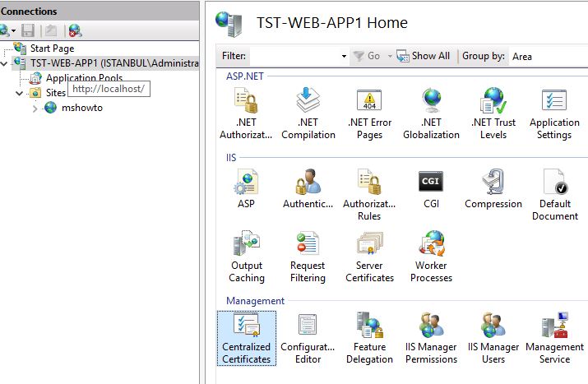
Task: Click the Show All button
Action: pos(424,56)
